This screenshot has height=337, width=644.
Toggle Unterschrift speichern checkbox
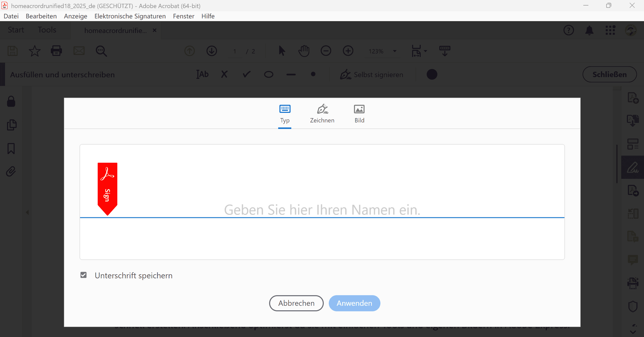84,275
